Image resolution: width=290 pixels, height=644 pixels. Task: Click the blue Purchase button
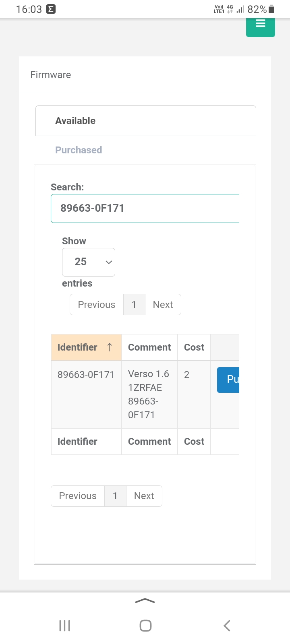[228, 380]
